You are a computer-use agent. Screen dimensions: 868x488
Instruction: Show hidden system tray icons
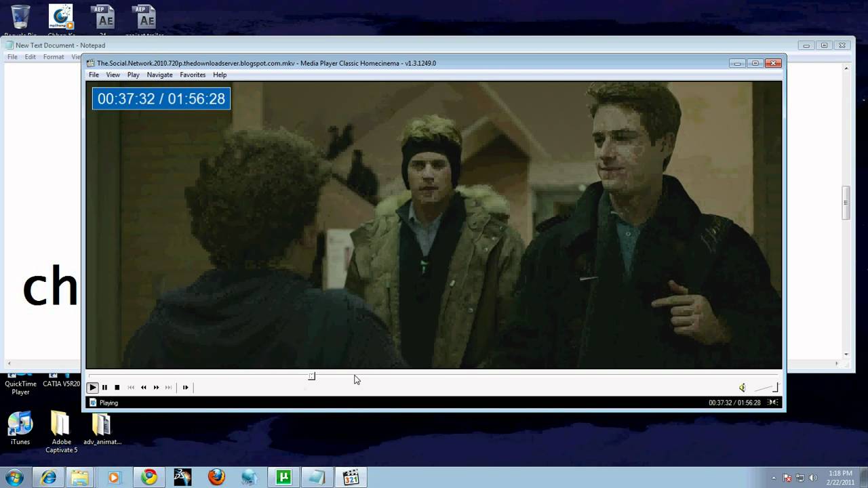[774, 478]
